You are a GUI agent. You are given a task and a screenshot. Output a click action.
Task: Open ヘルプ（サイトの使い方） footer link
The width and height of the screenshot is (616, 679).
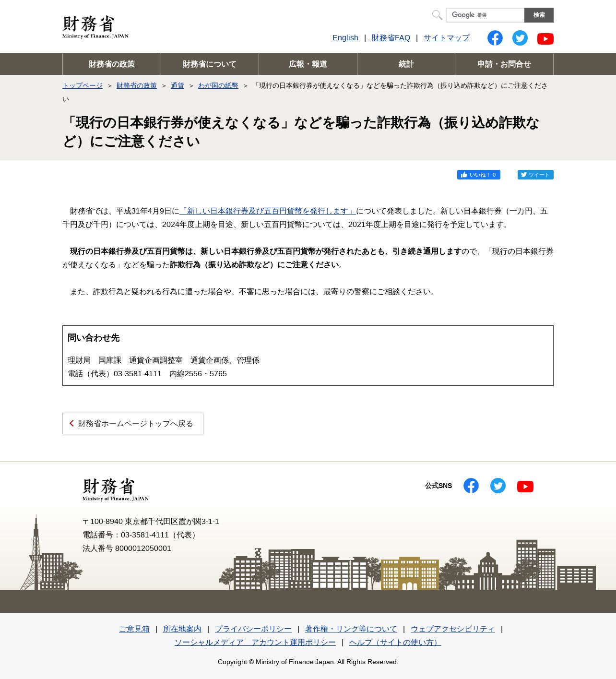point(395,642)
